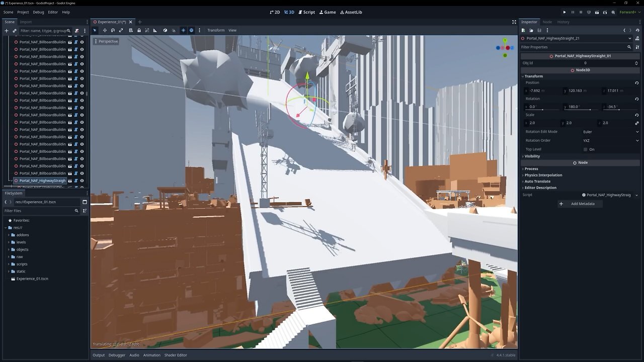Open Rotation Order YXZ dropdown
This screenshot has height=362, width=644.
610,141
